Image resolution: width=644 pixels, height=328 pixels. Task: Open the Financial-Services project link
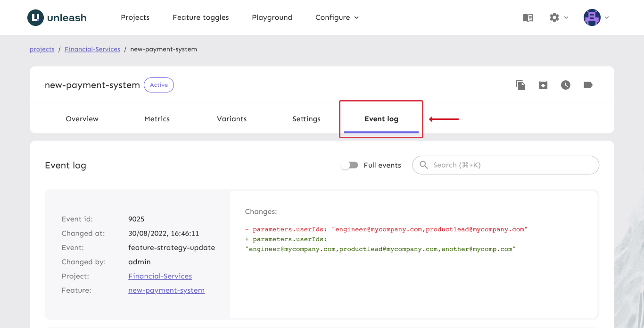160,276
